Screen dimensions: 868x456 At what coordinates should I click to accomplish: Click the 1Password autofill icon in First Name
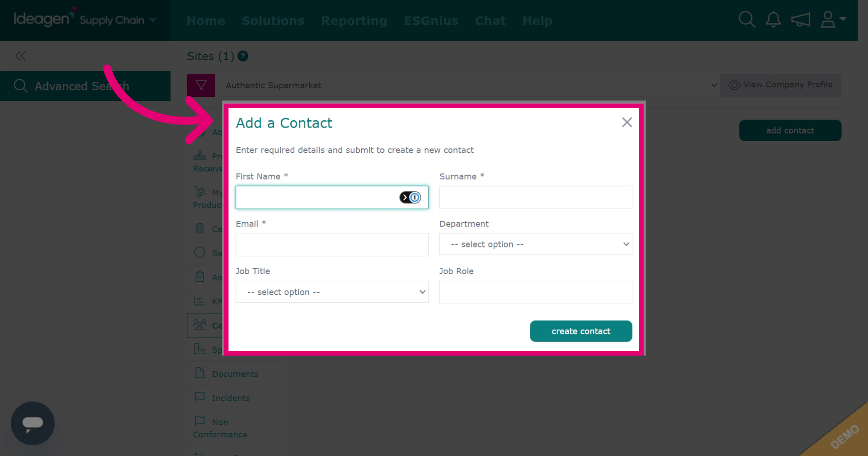pyautogui.click(x=410, y=197)
